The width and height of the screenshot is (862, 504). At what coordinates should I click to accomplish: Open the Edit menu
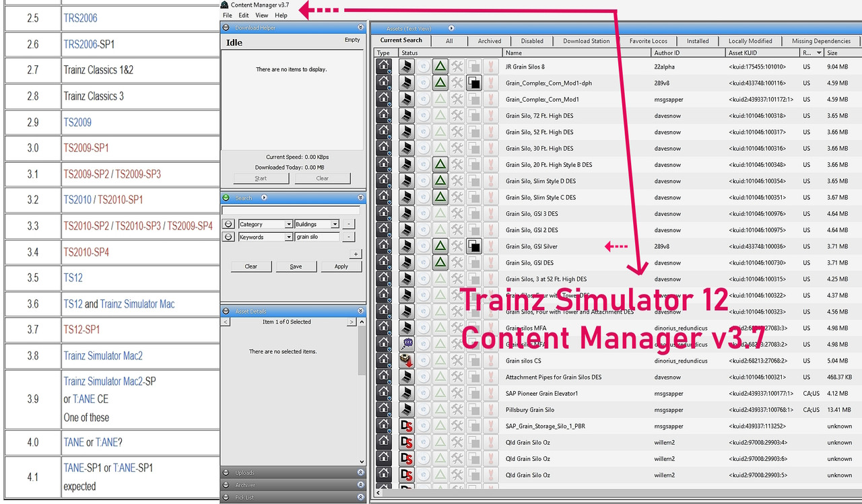244,15
